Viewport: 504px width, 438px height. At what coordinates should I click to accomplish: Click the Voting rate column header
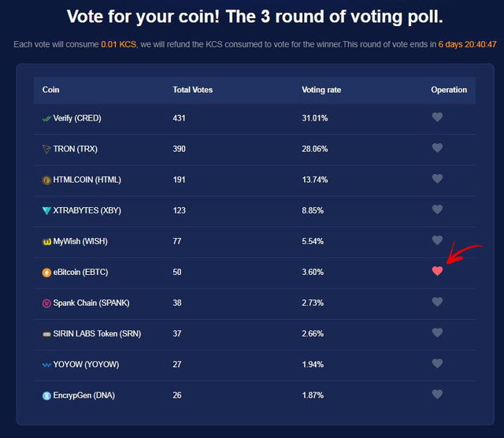[321, 90]
